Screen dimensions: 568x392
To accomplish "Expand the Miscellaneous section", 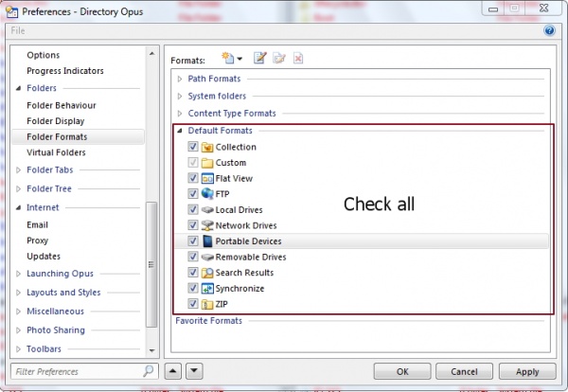I will 19,312.
